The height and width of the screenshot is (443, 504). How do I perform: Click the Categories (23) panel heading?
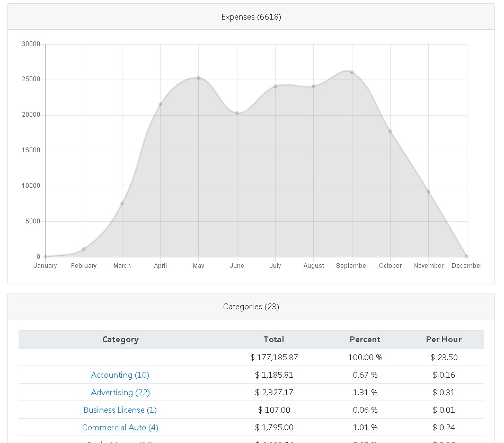coord(251,307)
